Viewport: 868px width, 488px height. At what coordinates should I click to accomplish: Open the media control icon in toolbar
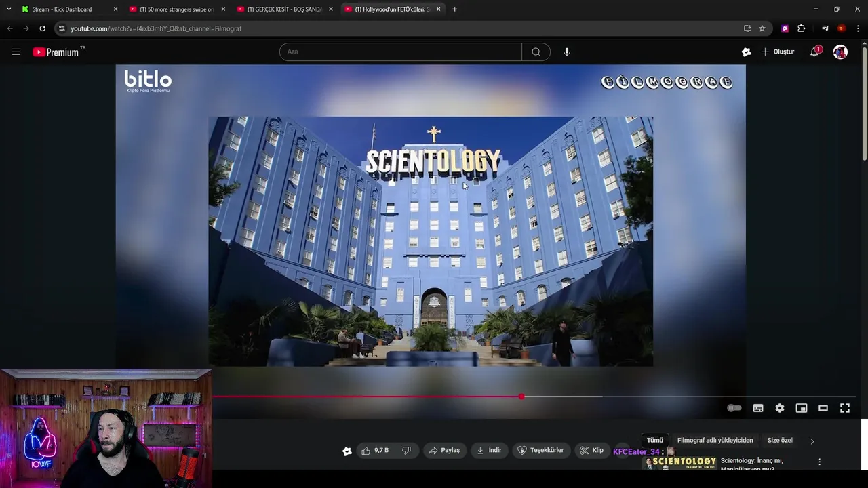coord(825,28)
